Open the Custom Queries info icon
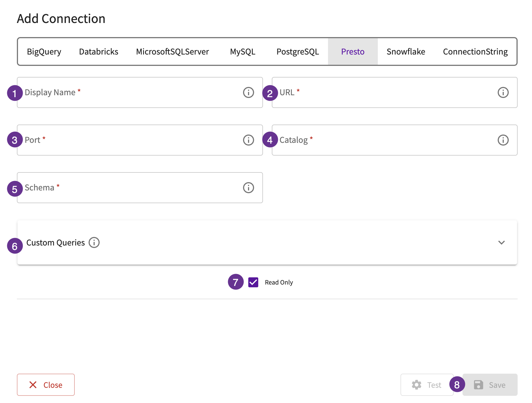This screenshot has width=532, height=403. click(x=94, y=242)
